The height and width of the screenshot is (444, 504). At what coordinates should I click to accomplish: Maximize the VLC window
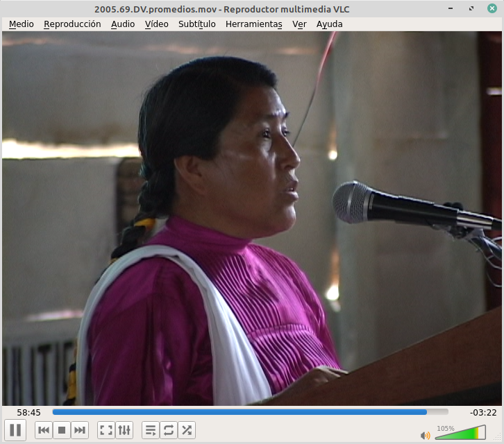pyautogui.click(x=471, y=8)
